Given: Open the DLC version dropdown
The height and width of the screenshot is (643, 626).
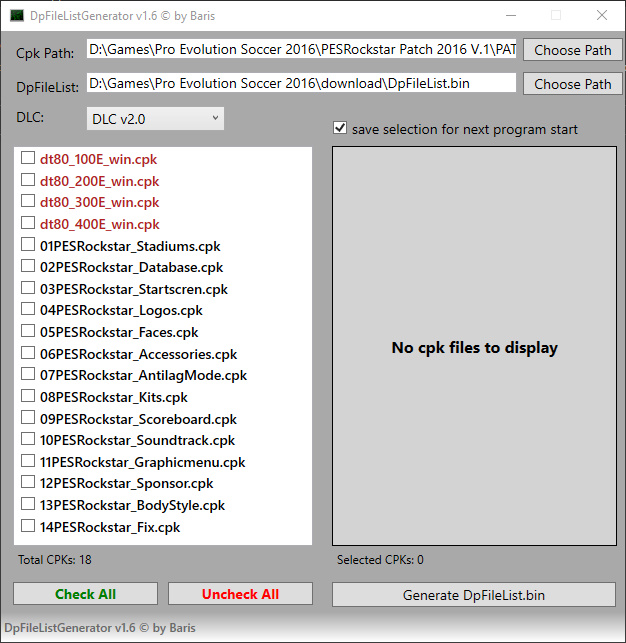Looking at the screenshot, I should 155,119.
